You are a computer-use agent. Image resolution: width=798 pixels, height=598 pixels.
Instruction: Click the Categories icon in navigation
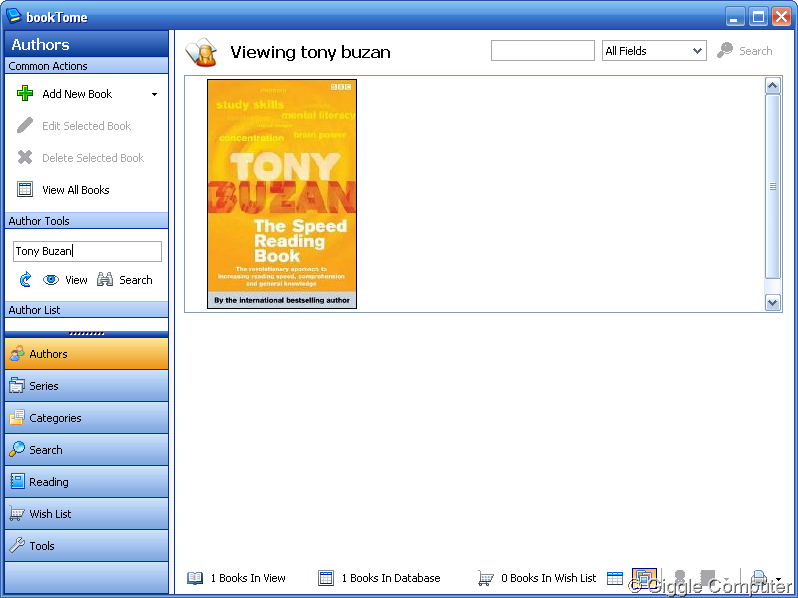17,417
